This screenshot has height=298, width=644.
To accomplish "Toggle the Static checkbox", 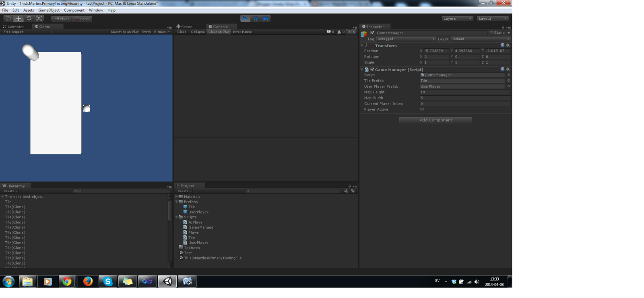I will point(491,33).
